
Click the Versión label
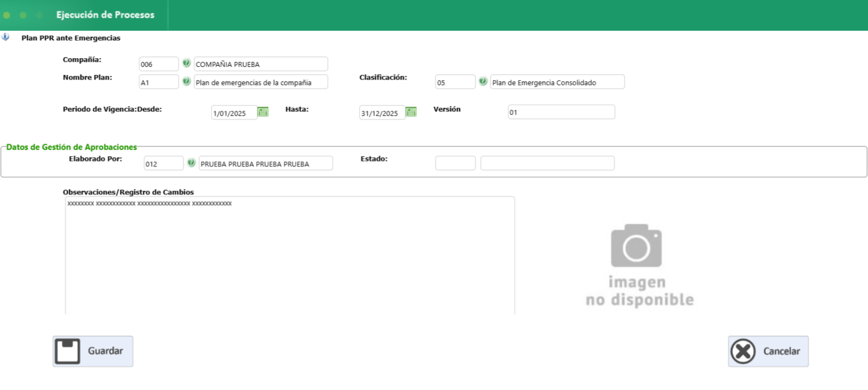(x=447, y=109)
